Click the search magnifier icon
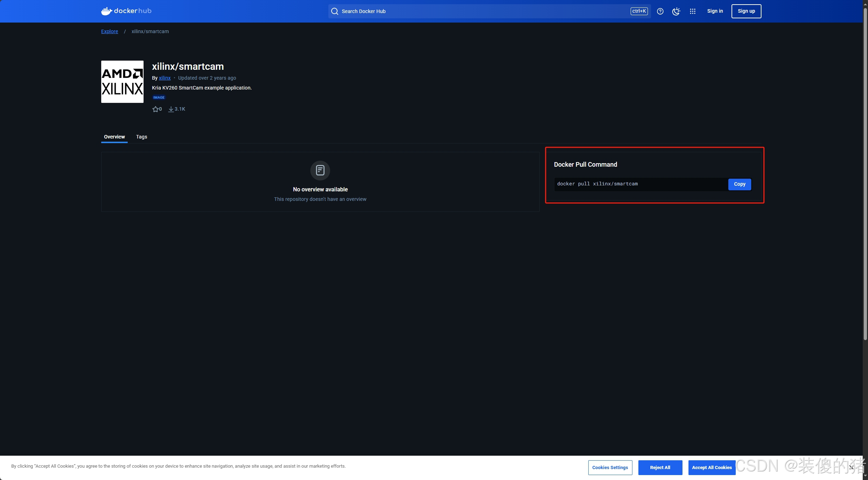Screen dimensions: 868x480 tap(334, 11)
